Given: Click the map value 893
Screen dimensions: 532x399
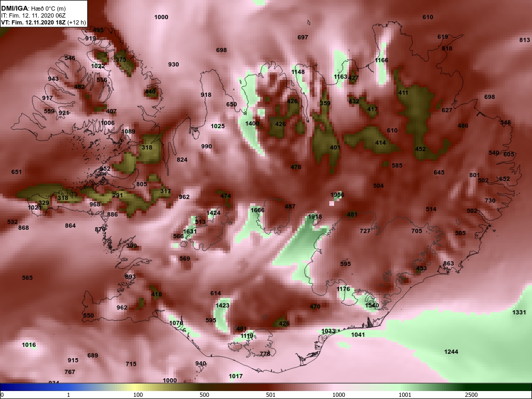Looking at the screenshot, I should point(130,277).
